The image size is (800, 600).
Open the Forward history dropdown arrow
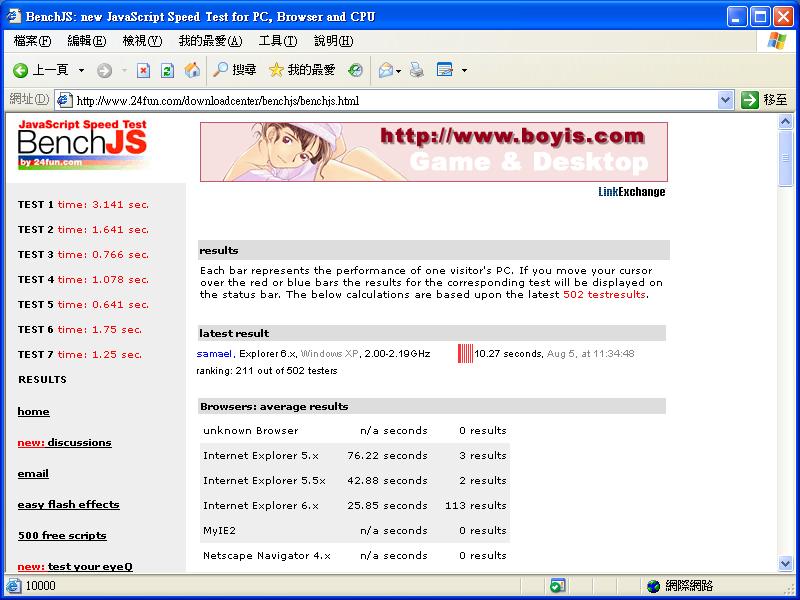[124, 70]
